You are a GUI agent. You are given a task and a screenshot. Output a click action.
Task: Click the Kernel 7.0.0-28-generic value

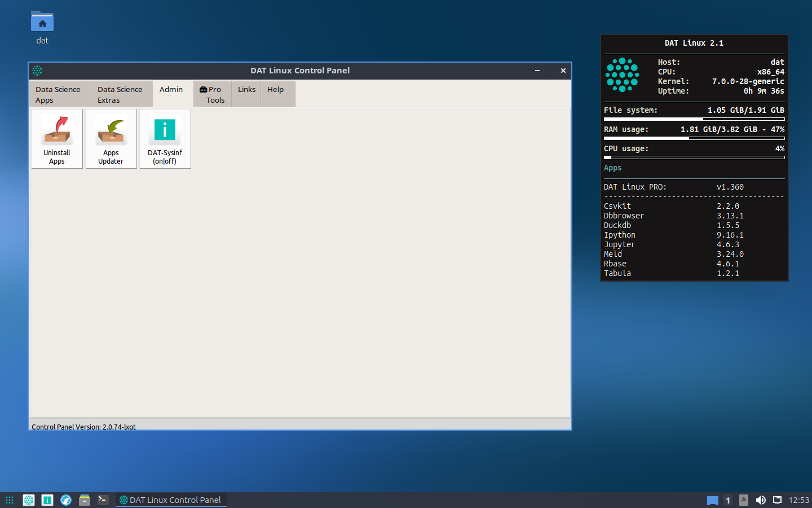pos(748,81)
